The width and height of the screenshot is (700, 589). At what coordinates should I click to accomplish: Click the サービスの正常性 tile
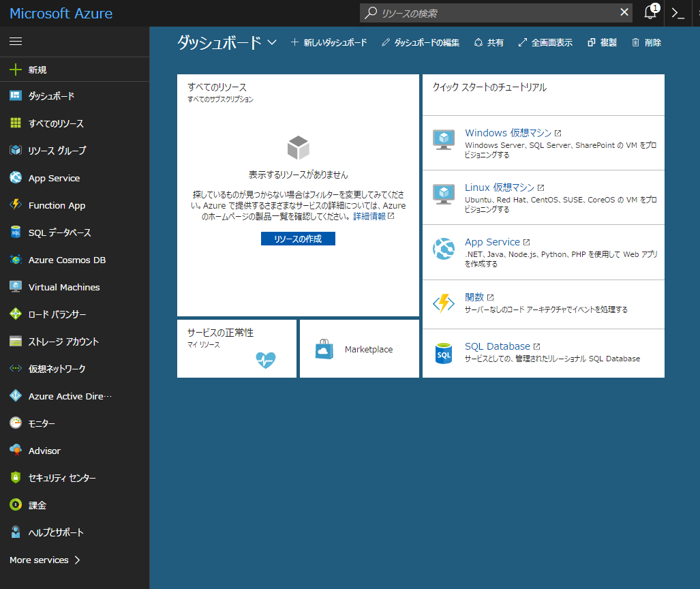237,348
